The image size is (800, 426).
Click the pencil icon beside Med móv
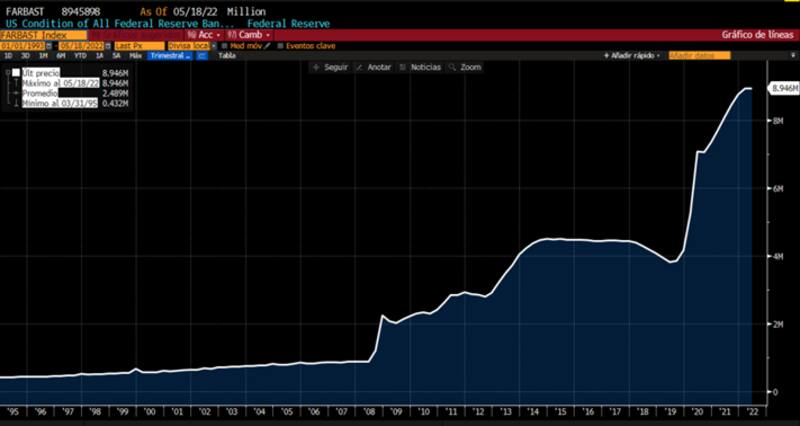click(x=268, y=46)
